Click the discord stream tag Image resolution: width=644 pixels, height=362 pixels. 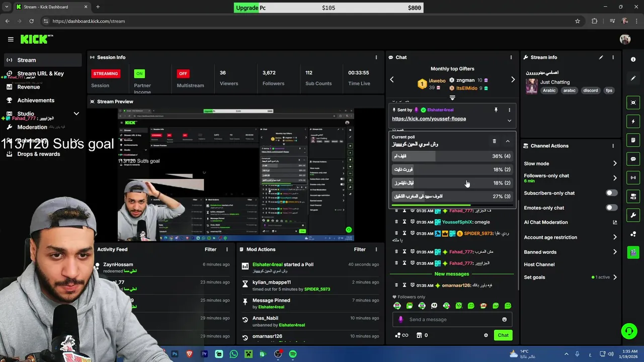coord(591,90)
